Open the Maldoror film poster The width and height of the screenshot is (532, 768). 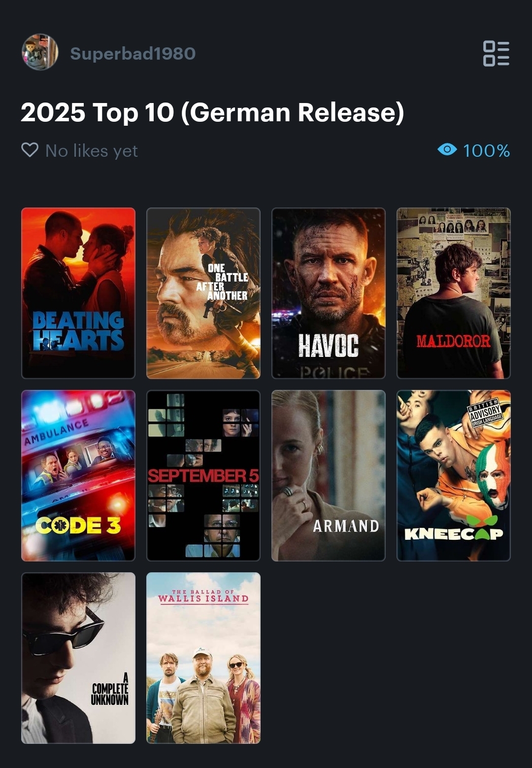[454, 293]
